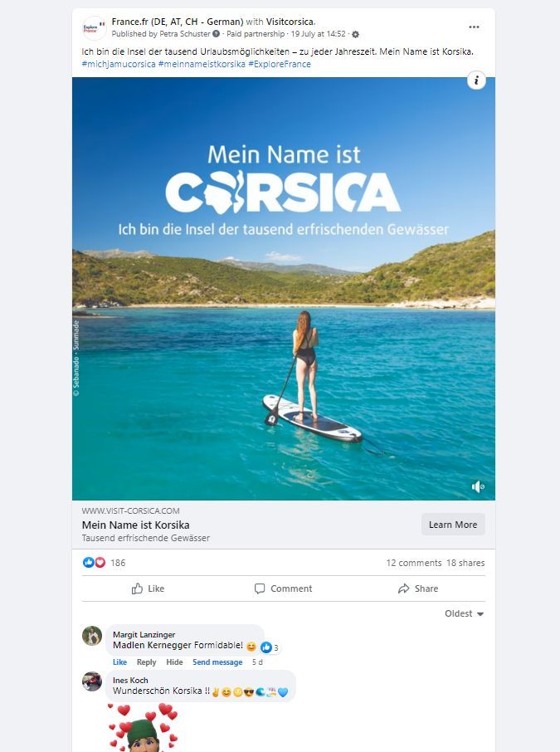Play the Corsica paddleboard video
Screen dimensions: 560x752
point(284,289)
